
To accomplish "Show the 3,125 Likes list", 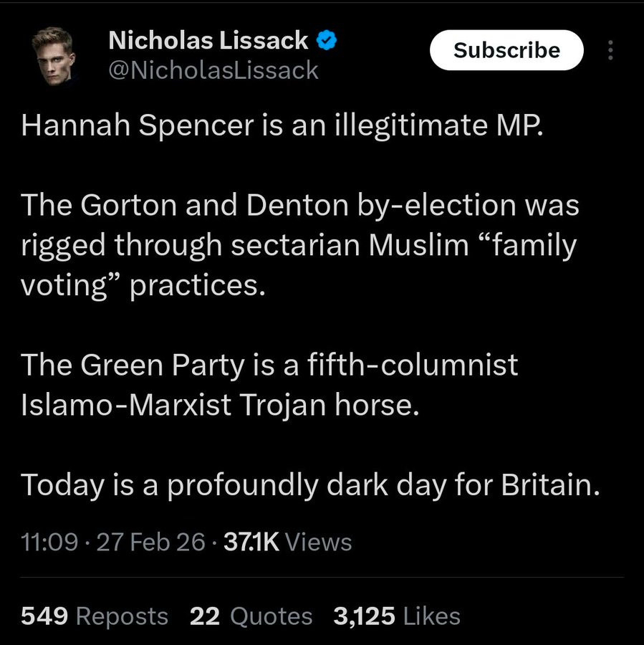I will click(396, 616).
